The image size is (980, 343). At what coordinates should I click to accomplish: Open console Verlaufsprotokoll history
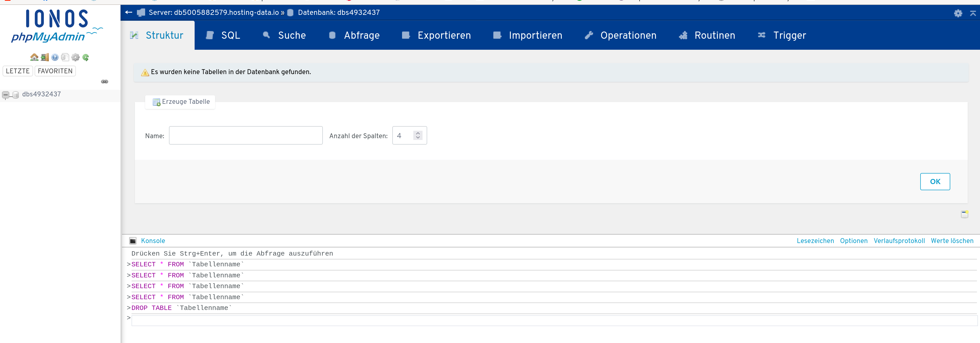tap(899, 241)
